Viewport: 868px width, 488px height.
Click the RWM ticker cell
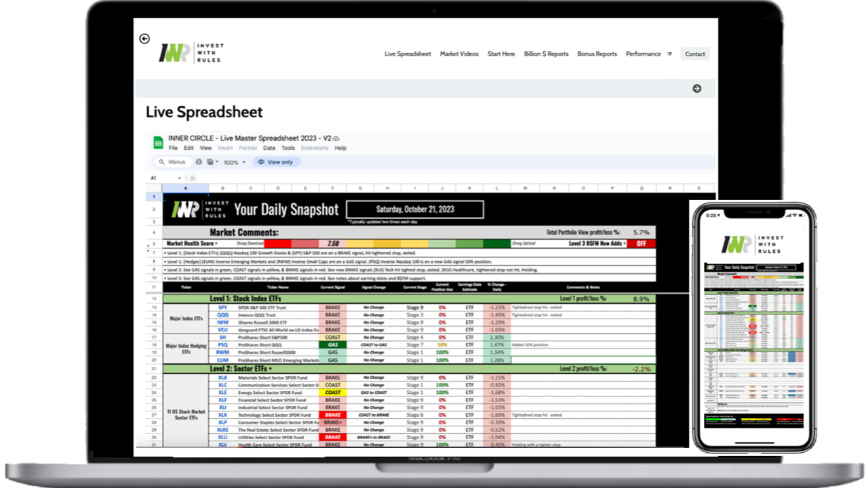(222, 352)
